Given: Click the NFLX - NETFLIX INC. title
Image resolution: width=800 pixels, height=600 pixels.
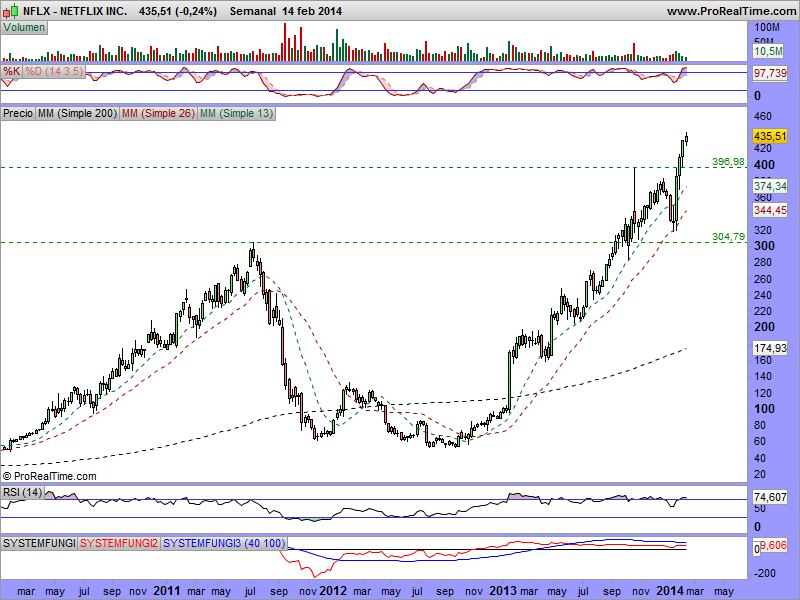Looking at the screenshot, I should coord(75,11).
